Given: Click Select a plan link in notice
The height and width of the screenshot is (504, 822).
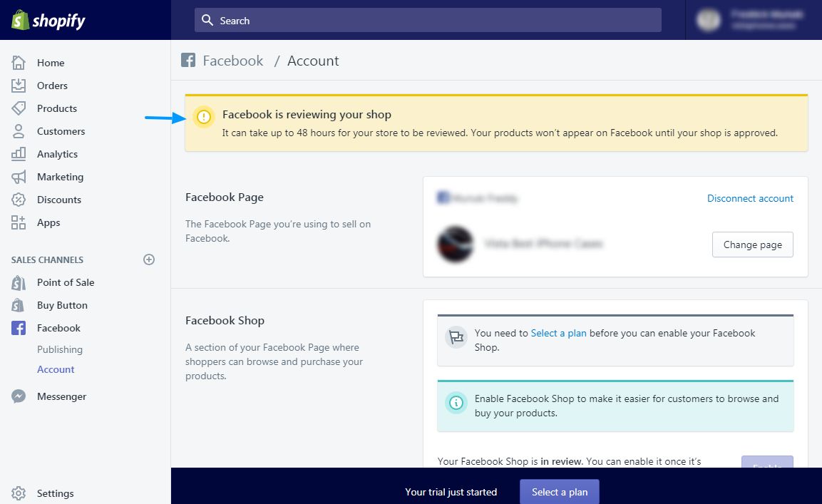Looking at the screenshot, I should click(x=559, y=333).
